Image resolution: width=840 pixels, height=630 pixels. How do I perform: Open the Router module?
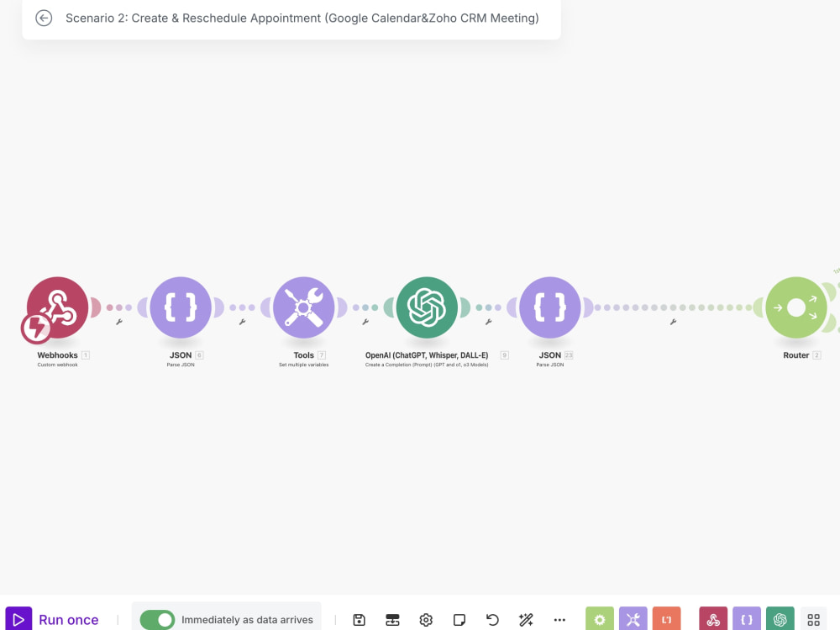tap(796, 307)
